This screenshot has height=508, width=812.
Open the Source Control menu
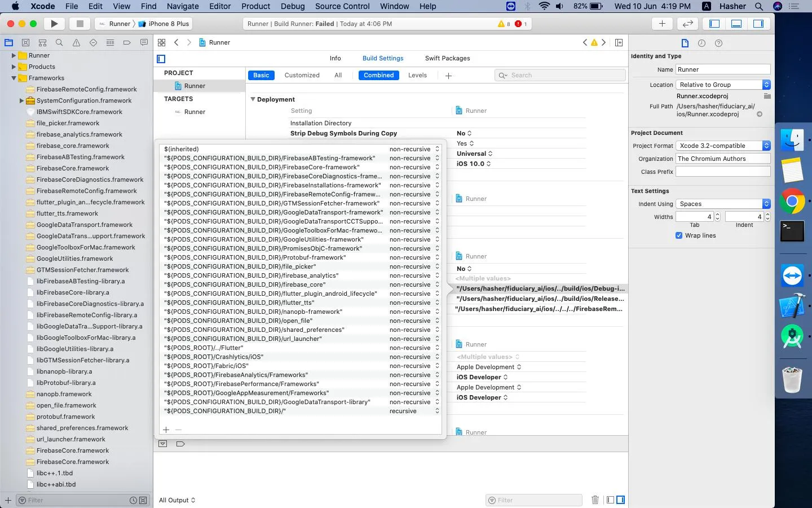tap(342, 6)
